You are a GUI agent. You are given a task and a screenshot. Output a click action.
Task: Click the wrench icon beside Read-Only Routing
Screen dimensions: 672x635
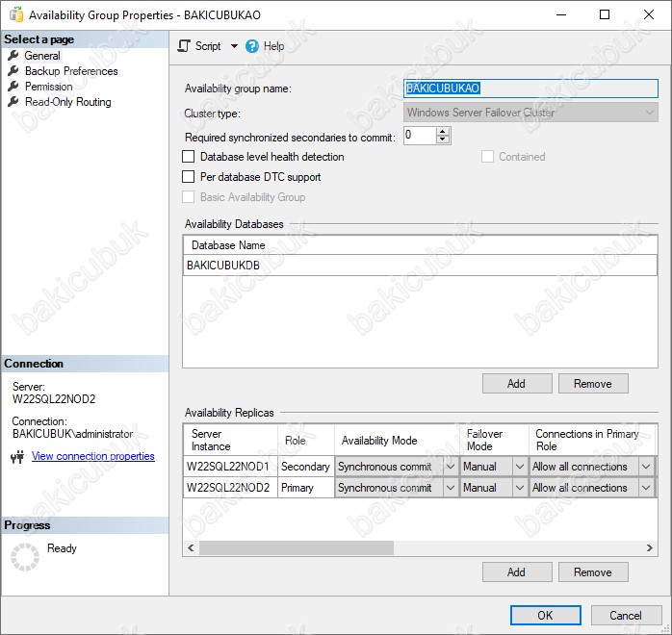click(x=13, y=102)
